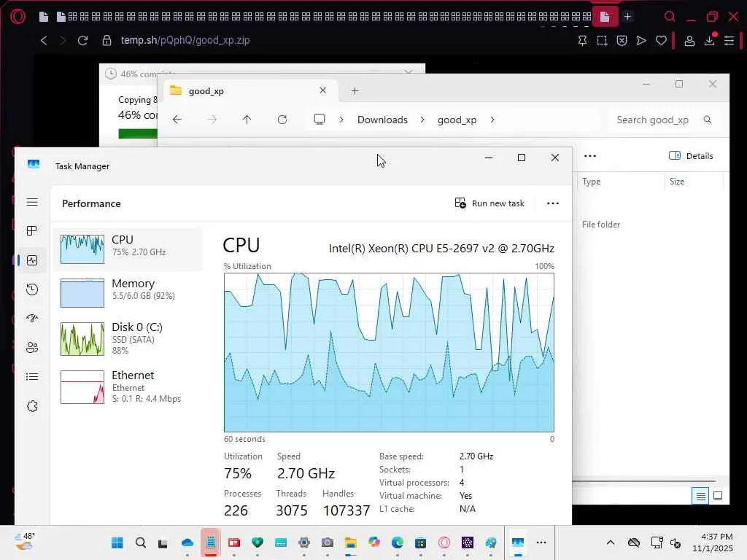Refresh the good_xp folder view
This screenshot has height=560, width=747.
(282, 120)
